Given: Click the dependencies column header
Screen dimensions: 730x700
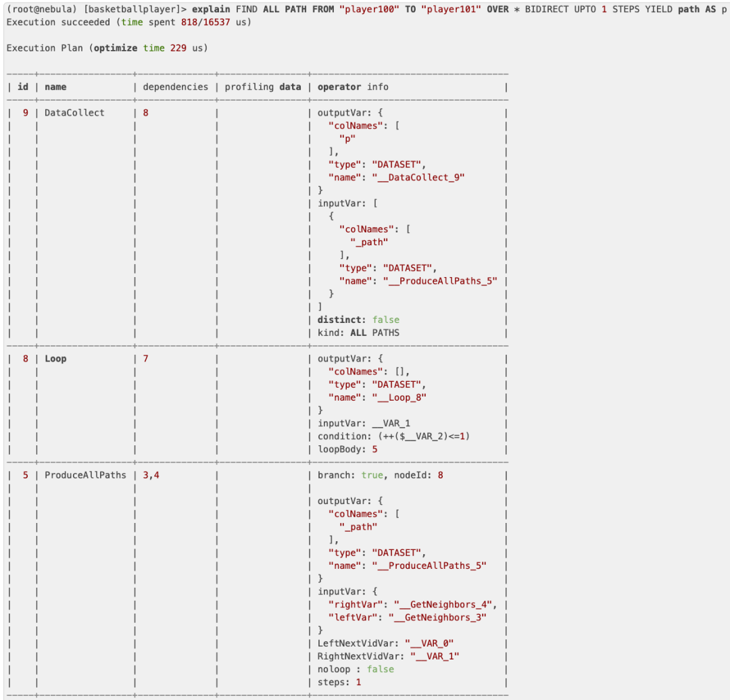Looking at the screenshot, I should pos(176,87).
